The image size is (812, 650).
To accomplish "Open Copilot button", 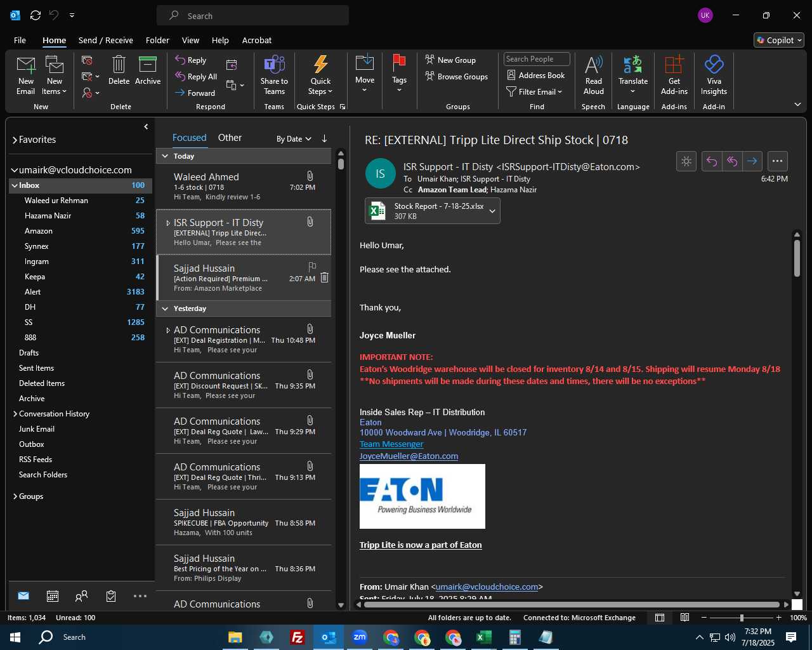I will (779, 40).
